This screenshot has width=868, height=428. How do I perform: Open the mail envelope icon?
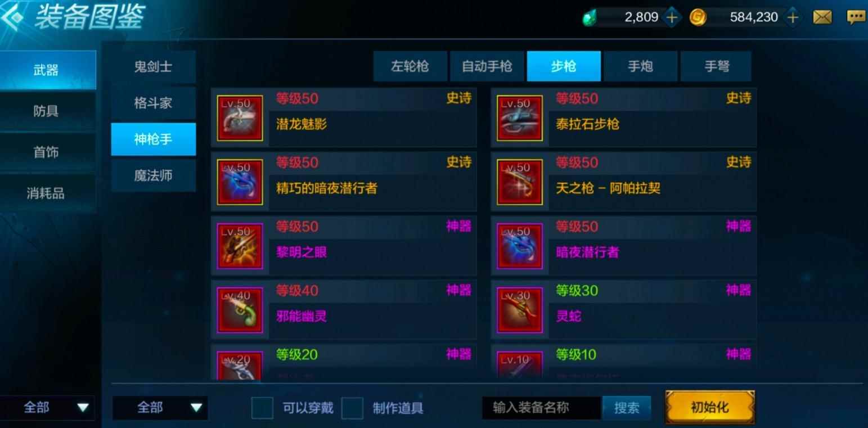[x=822, y=17]
